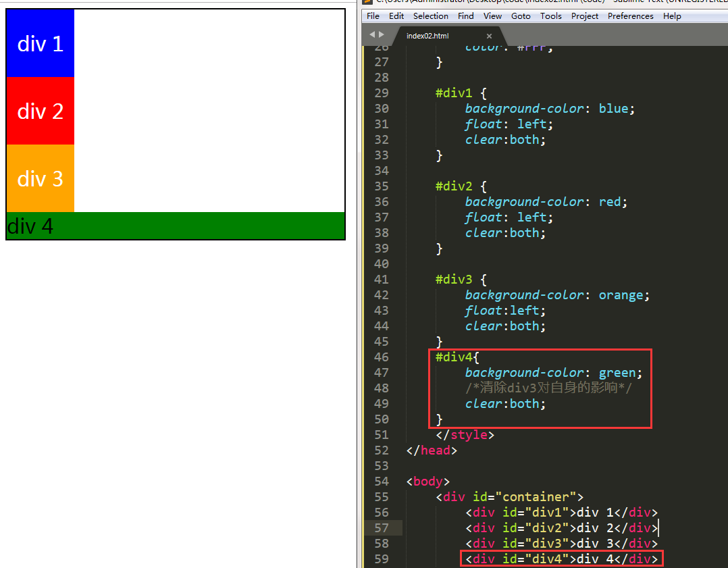Open the Preferences menu
Screen dimensions: 728x568
(630, 16)
